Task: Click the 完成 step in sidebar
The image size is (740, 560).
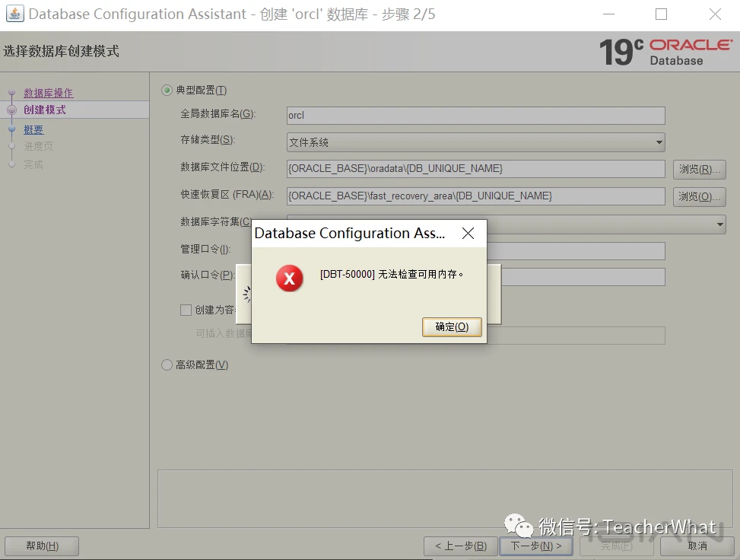Action: click(x=33, y=164)
